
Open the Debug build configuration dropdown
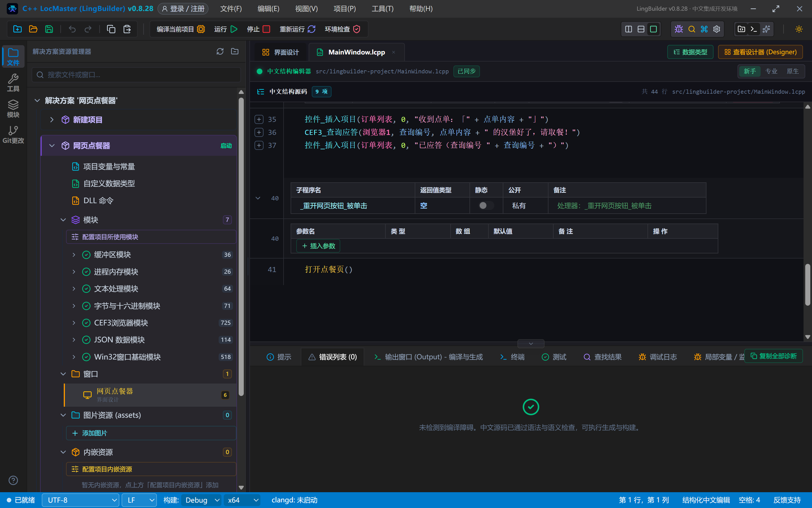[x=201, y=500]
